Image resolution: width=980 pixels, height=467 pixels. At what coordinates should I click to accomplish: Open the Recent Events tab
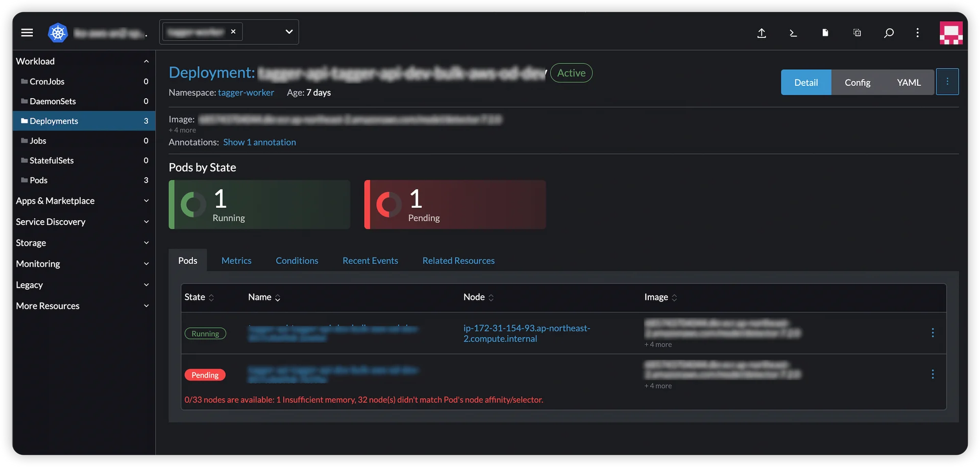[370, 261]
